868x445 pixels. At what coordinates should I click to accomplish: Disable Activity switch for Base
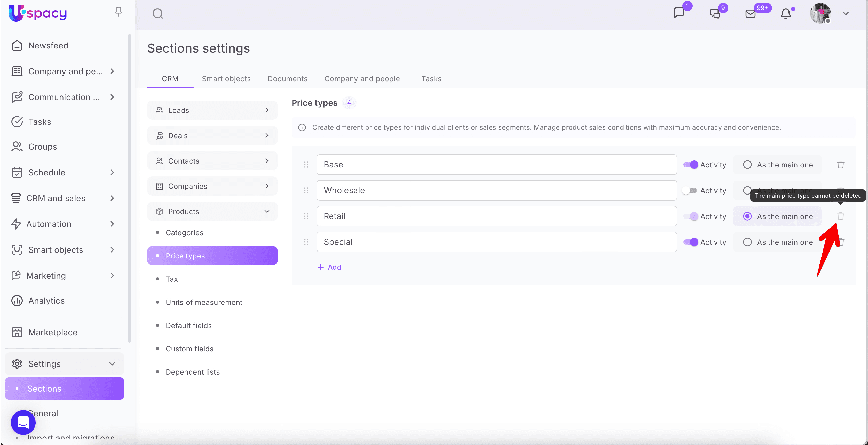pyautogui.click(x=690, y=165)
